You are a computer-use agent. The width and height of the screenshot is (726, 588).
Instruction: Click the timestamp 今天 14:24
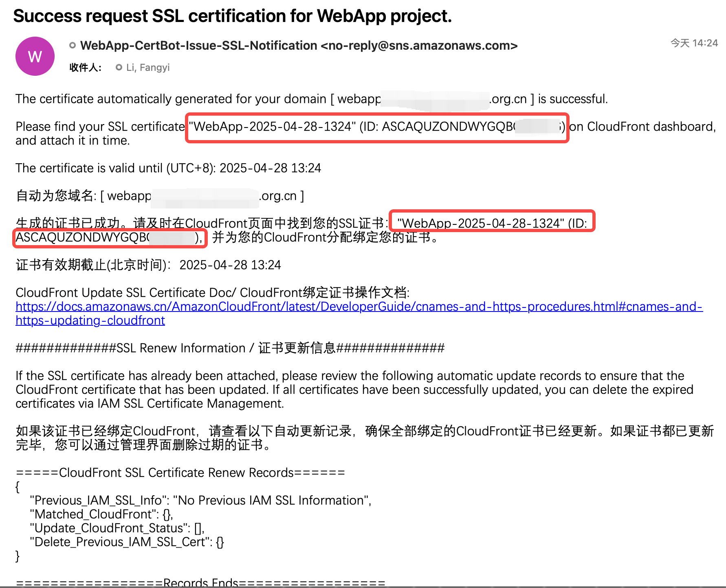pos(694,43)
